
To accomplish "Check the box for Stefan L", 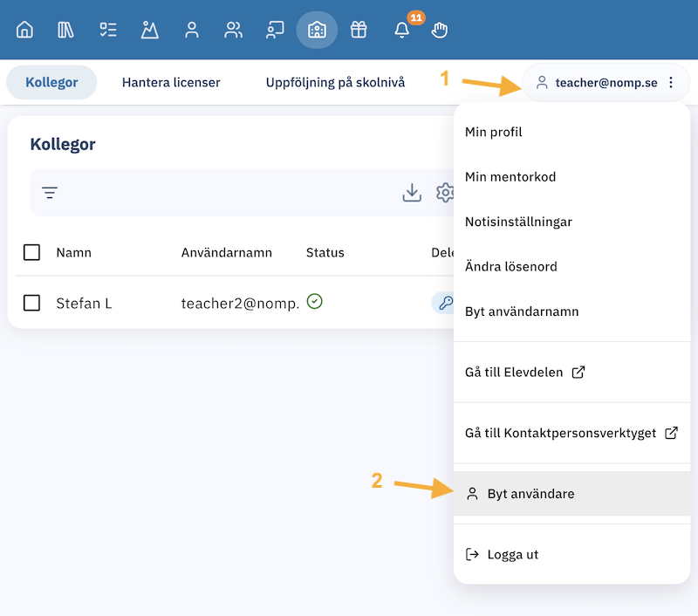I will click(x=31, y=303).
